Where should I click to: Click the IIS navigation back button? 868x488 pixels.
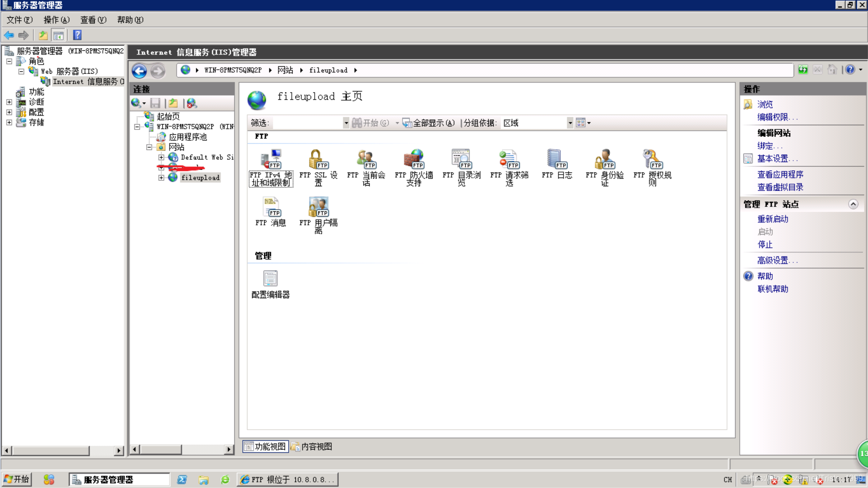coord(139,71)
